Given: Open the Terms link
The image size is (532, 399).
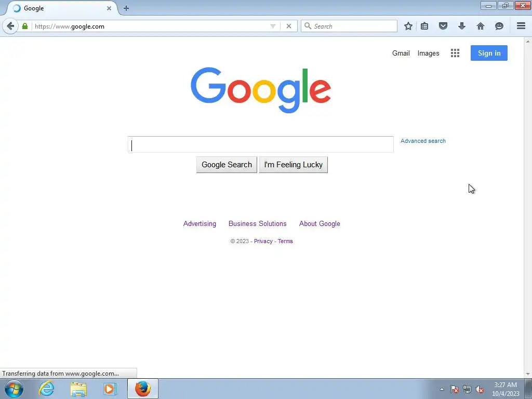Looking at the screenshot, I should coord(285,241).
